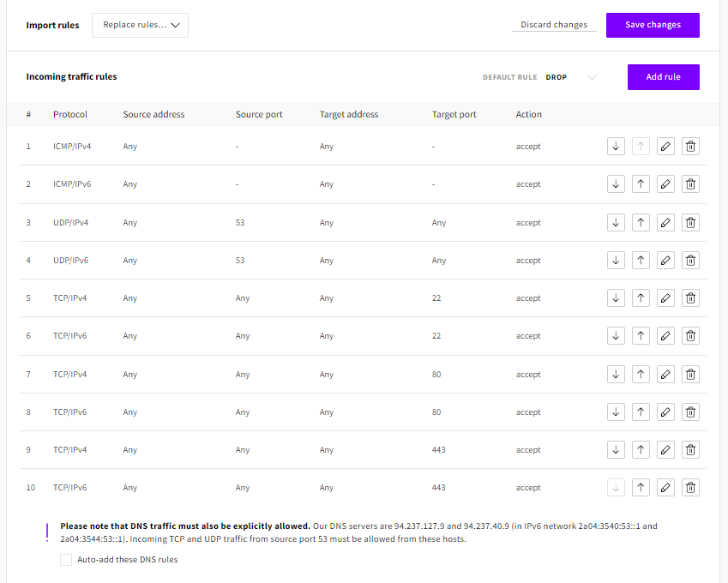Move rule 1 ICMP/IPv4 down
Screen dimensions: 728x583
tap(616, 147)
